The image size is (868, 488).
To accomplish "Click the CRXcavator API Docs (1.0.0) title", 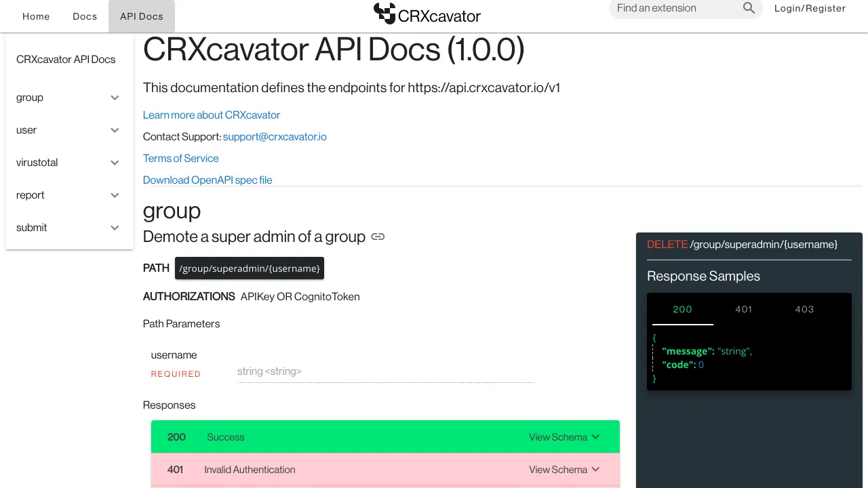I will click(334, 49).
